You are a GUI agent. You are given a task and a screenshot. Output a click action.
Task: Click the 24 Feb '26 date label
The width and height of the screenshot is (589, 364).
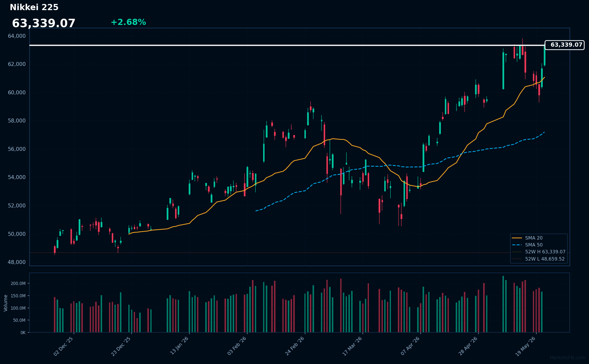click(x=295, y=346)
